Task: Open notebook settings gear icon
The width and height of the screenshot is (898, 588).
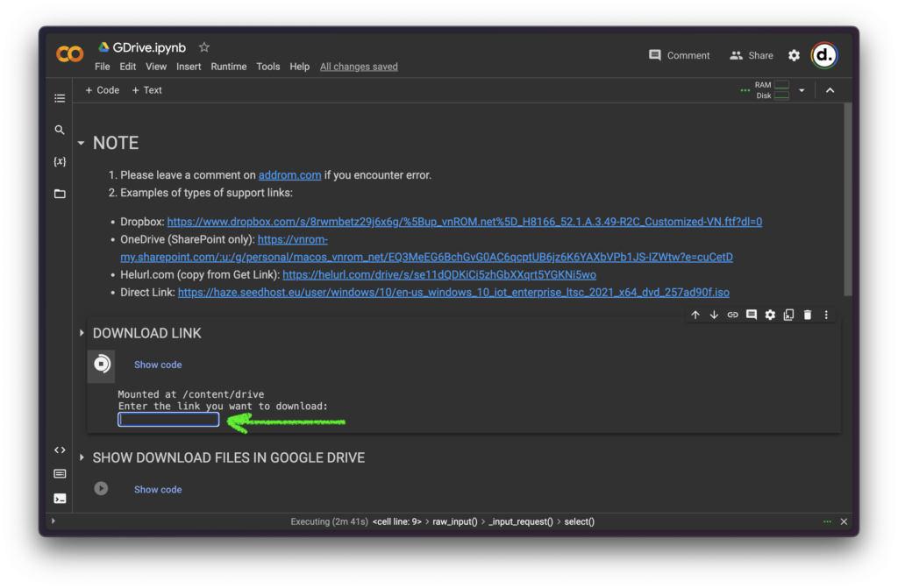Action: (x=795, y=55)
